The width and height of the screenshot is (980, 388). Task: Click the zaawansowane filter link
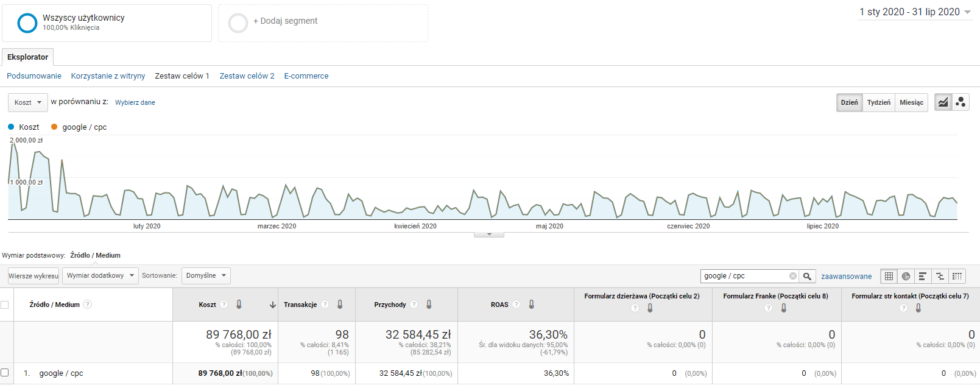[846, 276]
